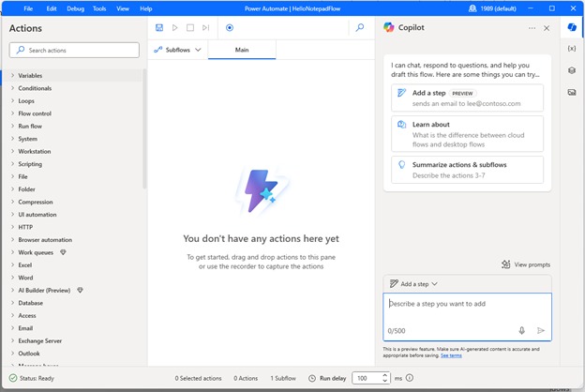This screenshot has height=392, width=585.
Task: Click the premium diamond icon beside Work queues
Action: pos(63,252)
